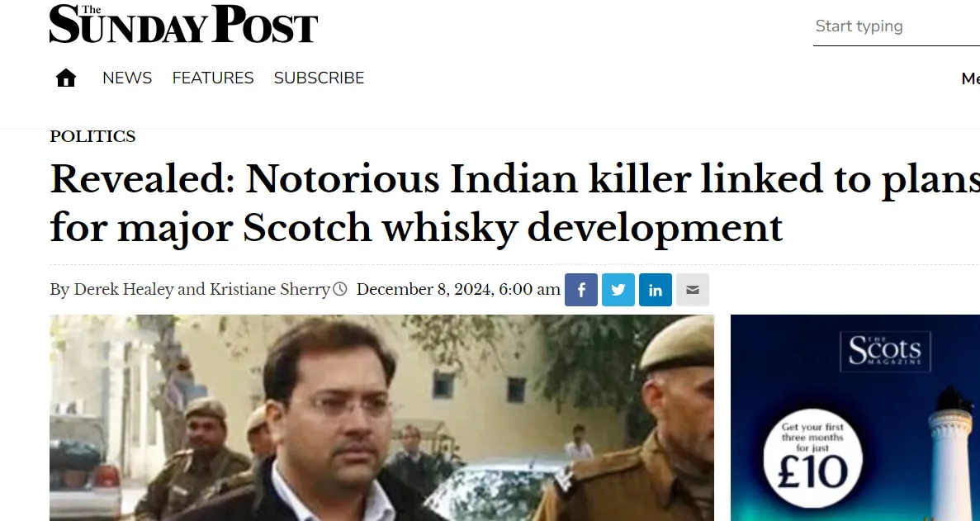Click the £10 three months offer circle
Viewport: 980px width, 521px height.
[812, 458]
